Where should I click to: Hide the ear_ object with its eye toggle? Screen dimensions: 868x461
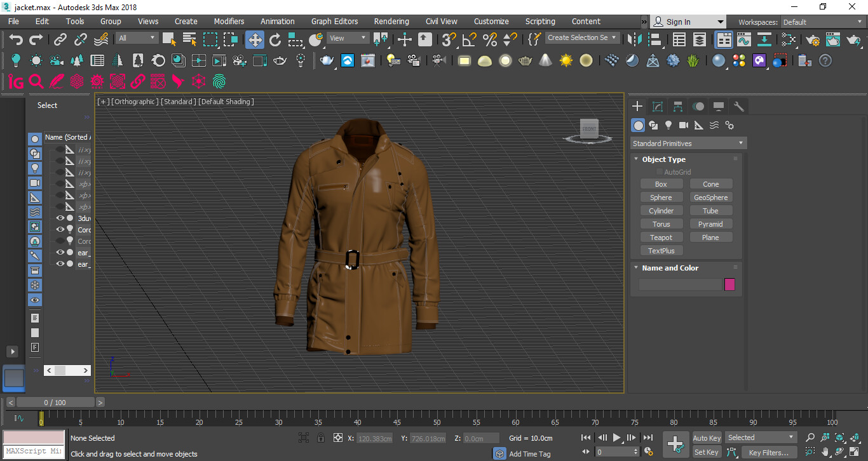pos(60,252)
